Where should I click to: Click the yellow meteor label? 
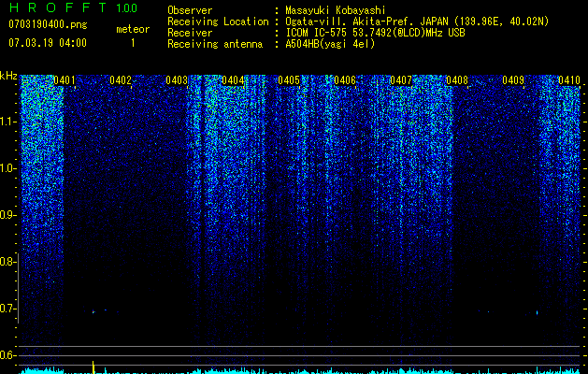133,29
